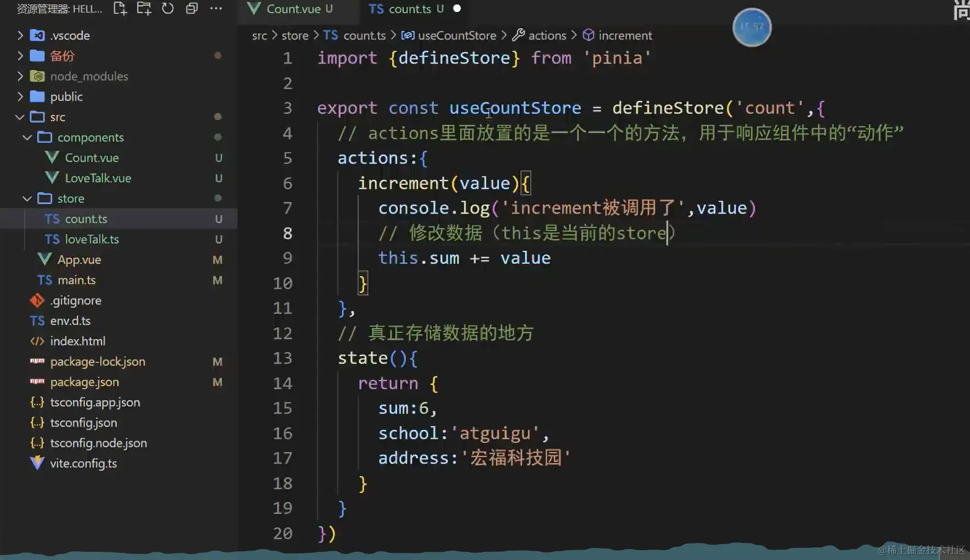Expand the node_modules folder

(20, 76)
